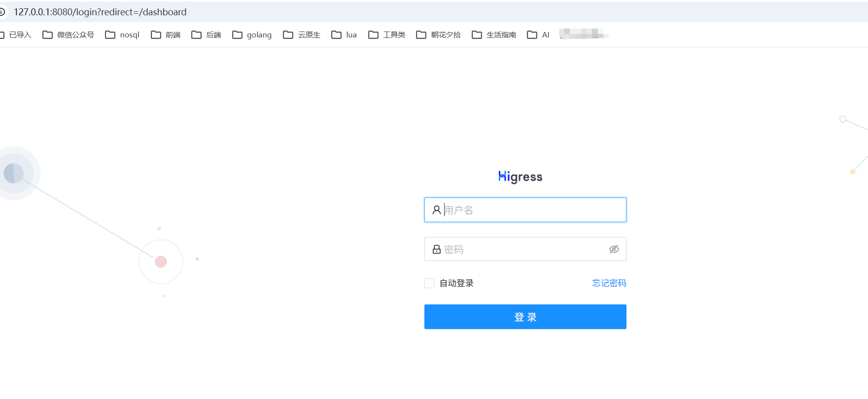This screenshot has height=399, width=868.
Task: Click the lock icon in password field
Action: [436, 250]
